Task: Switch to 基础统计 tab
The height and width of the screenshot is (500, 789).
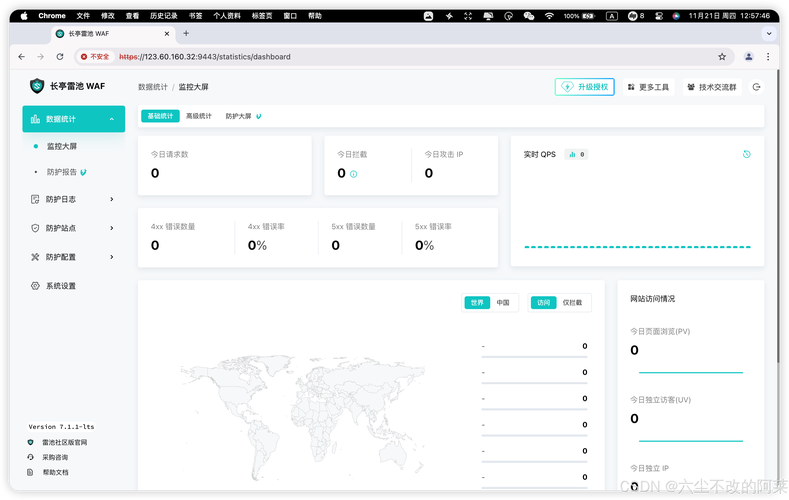Action: pyautogui.click(x=160, y=116)
